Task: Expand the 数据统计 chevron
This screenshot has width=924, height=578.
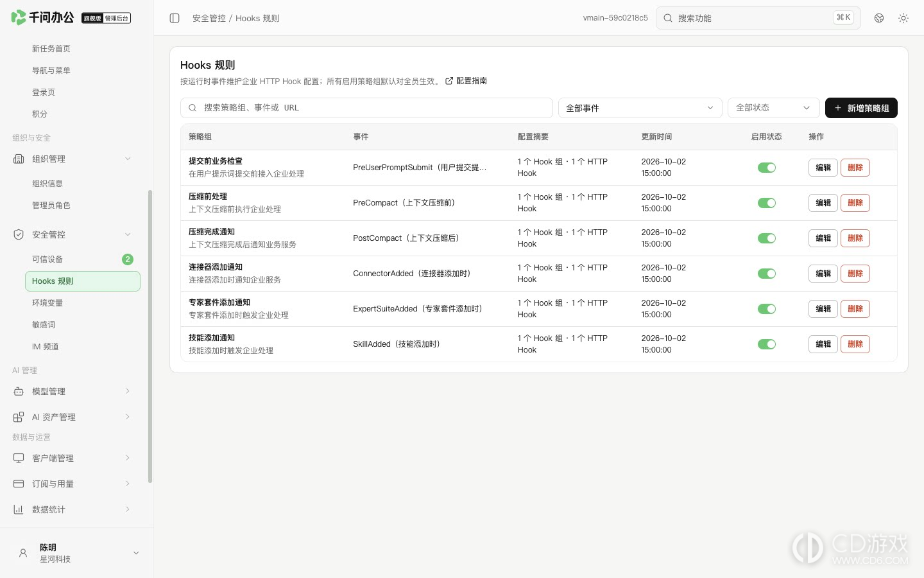Action: [x=128, y=509]
